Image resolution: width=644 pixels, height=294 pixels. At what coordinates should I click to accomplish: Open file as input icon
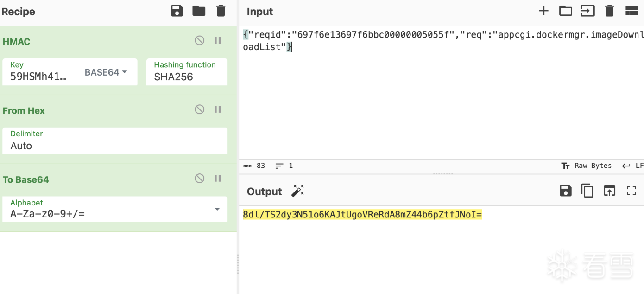pyautogui.click(x=587, y=11)
